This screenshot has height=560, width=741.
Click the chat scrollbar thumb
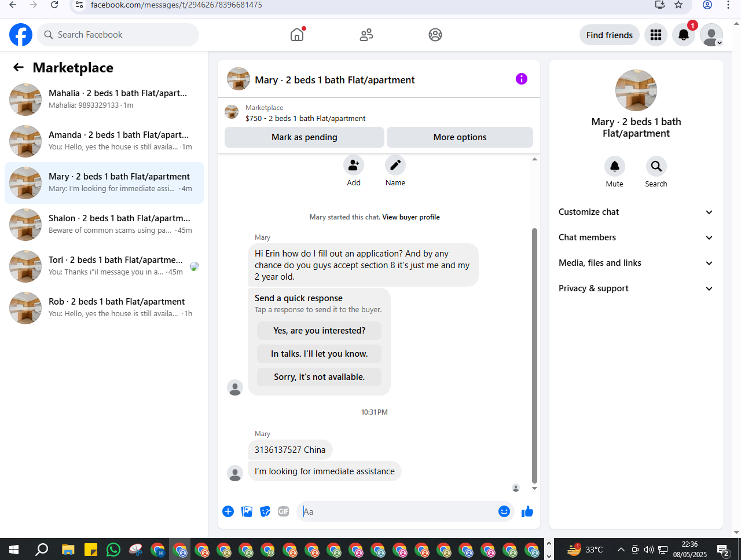coord(534,355)
